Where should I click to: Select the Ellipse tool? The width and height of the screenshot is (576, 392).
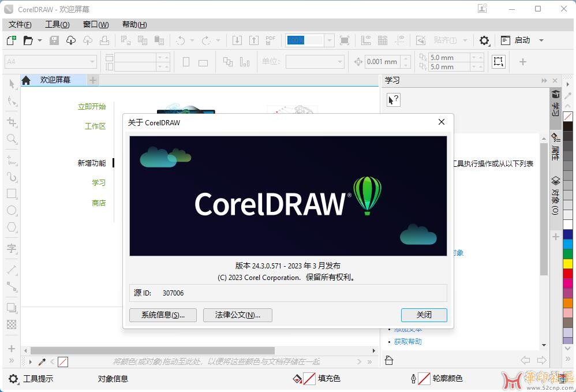tap(12, 211)
